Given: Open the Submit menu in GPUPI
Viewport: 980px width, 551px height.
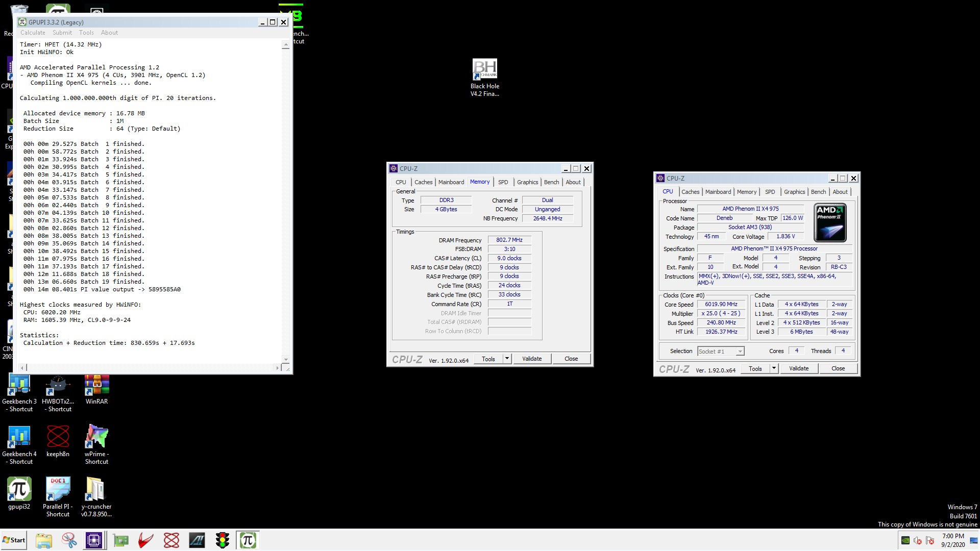Looking at the screenshot, I should click(62, 33).
